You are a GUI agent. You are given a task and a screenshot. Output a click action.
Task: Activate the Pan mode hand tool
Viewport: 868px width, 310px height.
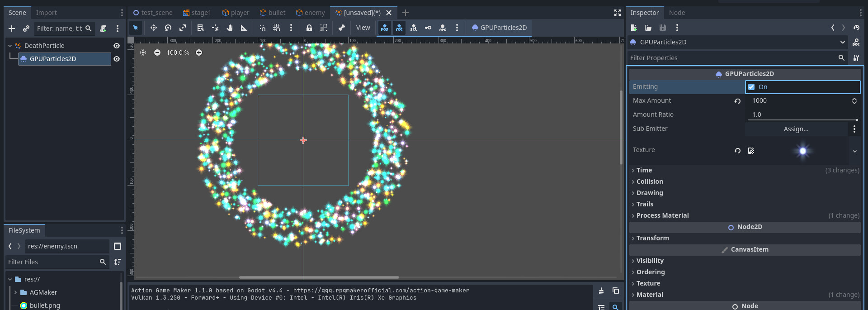[x=230, y=28]
